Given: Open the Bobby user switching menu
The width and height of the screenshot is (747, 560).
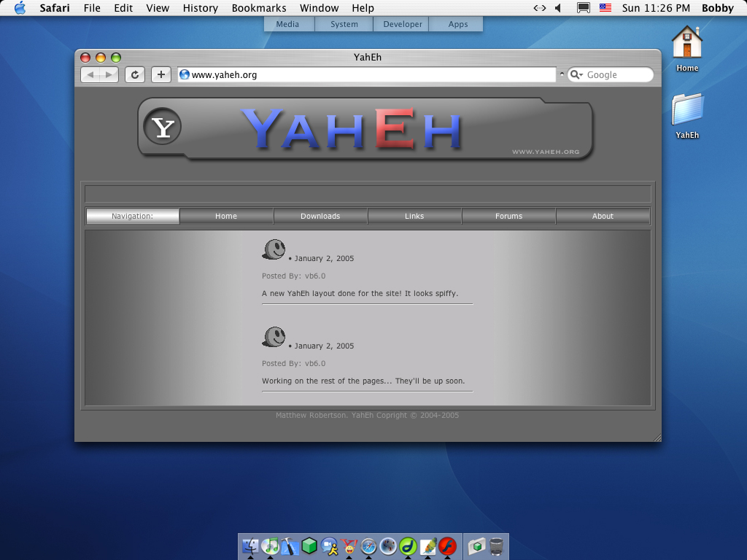Looking at the screenshot, I should 718,8.
